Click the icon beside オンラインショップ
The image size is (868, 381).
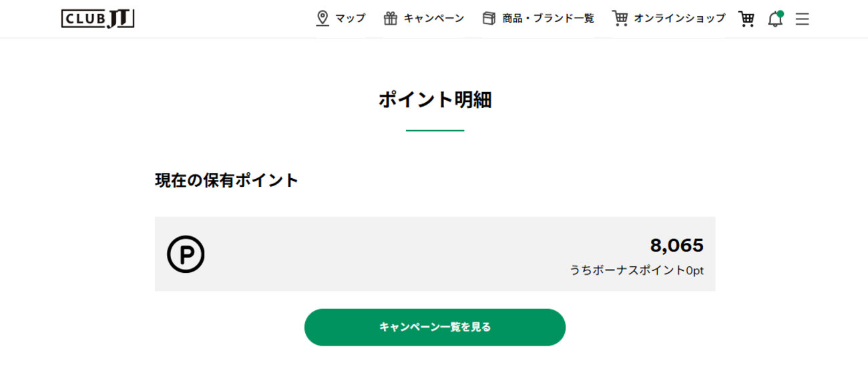[620, 19]
